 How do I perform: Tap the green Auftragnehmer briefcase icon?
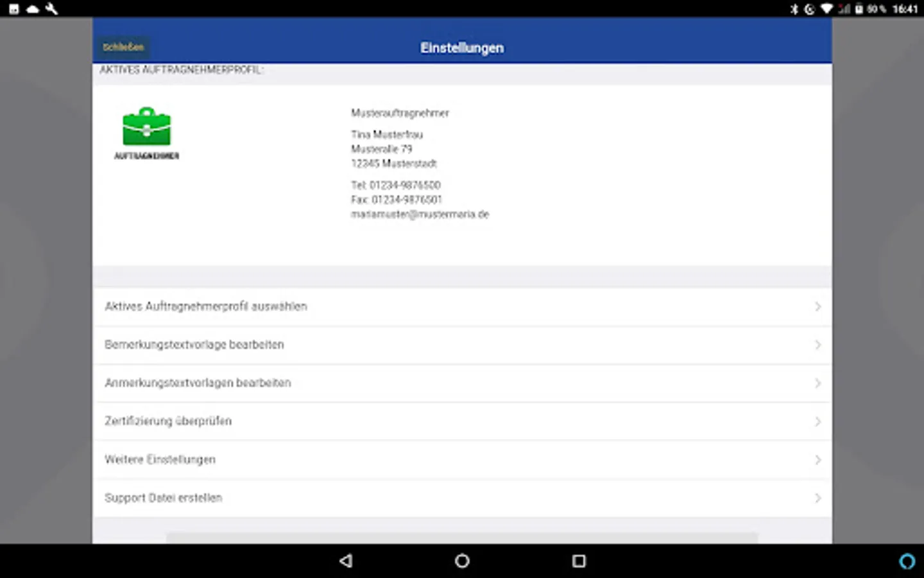146,127
